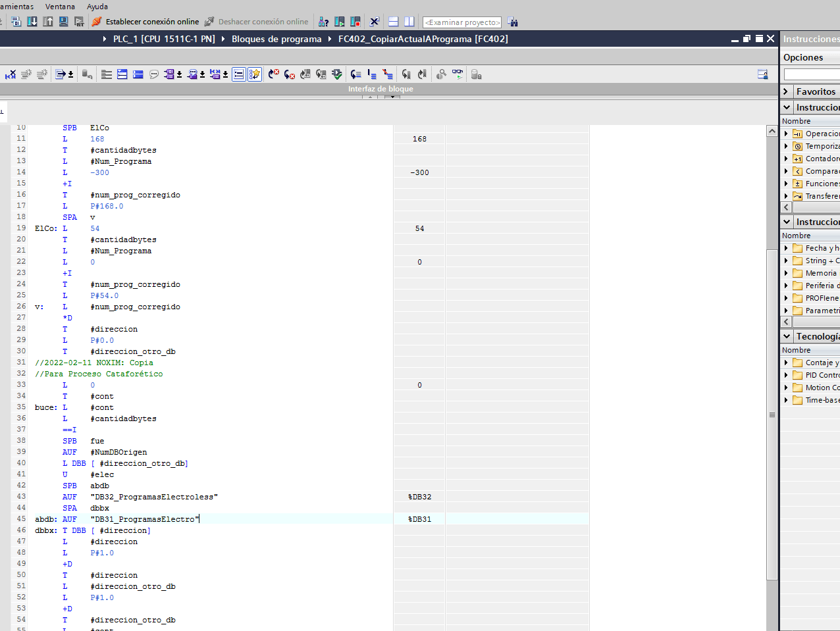The height and width of the screenshot is (631, 840).
Task: Open the Ayuda menu
Action: (x=97, y=7)
